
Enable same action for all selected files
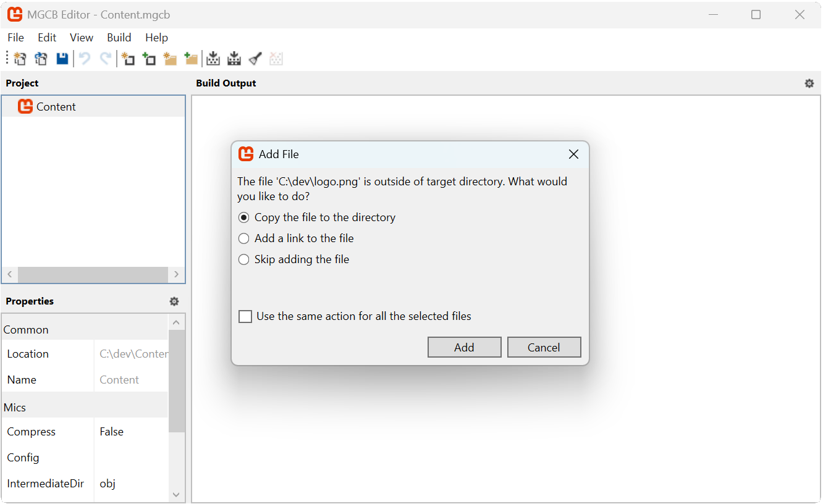245,316
